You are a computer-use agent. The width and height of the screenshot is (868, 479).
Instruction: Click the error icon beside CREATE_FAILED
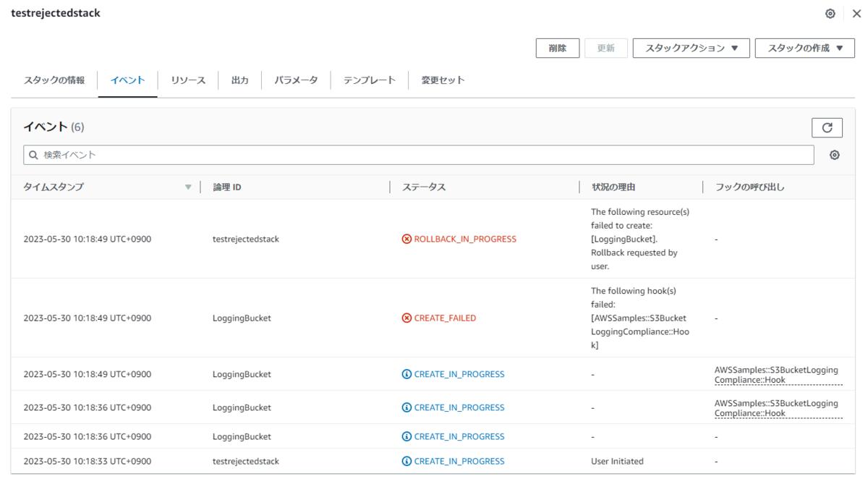pyautogui.click(x=407, y=317)
